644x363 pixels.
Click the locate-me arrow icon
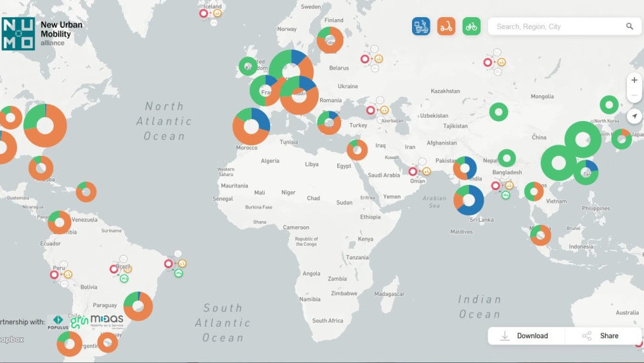point(634,116)
